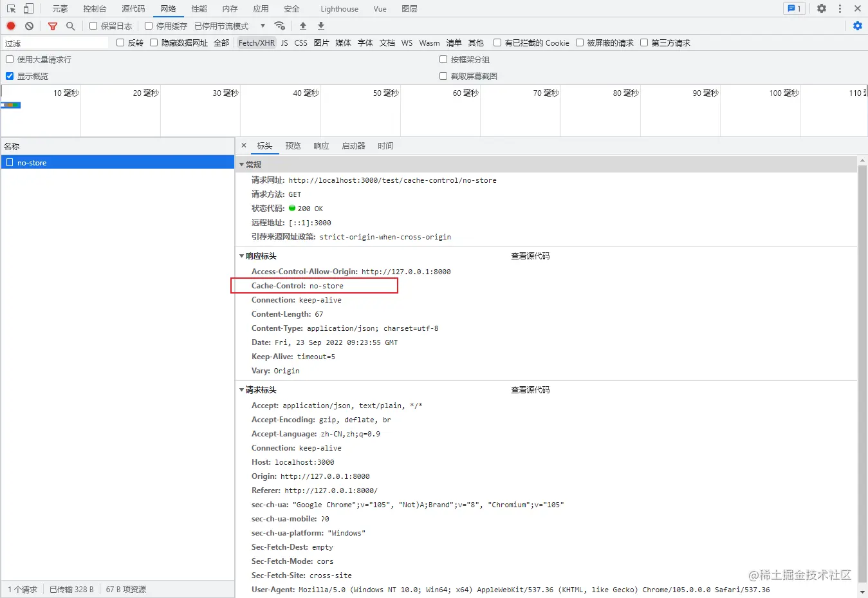Filter by 全部 request types

(x=221, y=42)
